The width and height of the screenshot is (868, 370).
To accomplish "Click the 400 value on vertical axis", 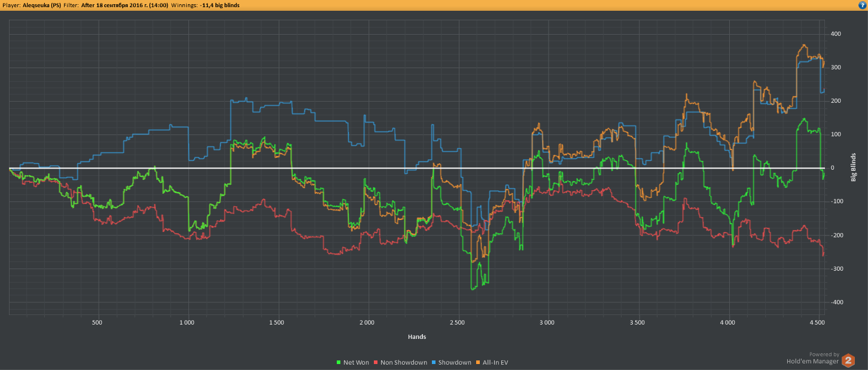I will pos(836,33).
